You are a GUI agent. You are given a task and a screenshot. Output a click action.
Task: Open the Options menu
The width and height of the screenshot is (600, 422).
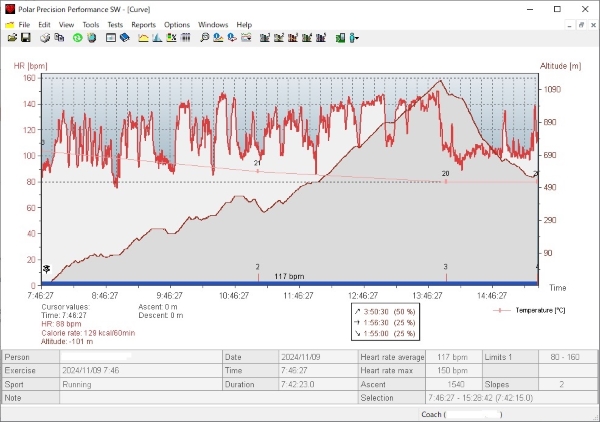pos(177,24)
